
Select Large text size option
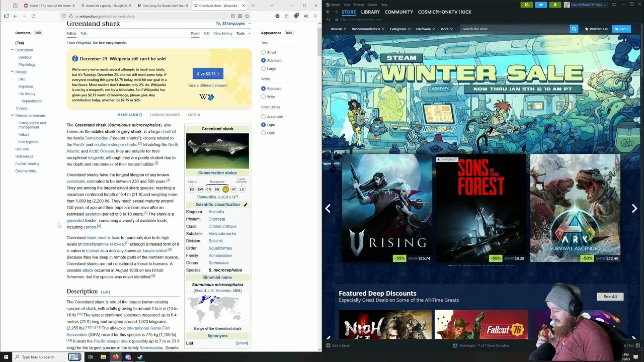click(263, 68)
